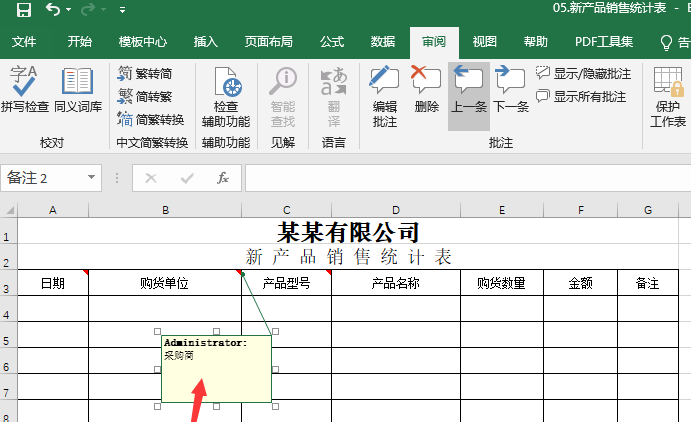Open the 页面布局 tab
The image size is (691, 422).
pos(269,42)
